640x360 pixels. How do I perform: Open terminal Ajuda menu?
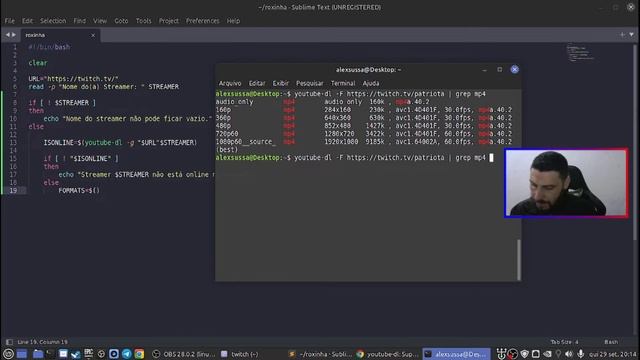click(371, 83)
